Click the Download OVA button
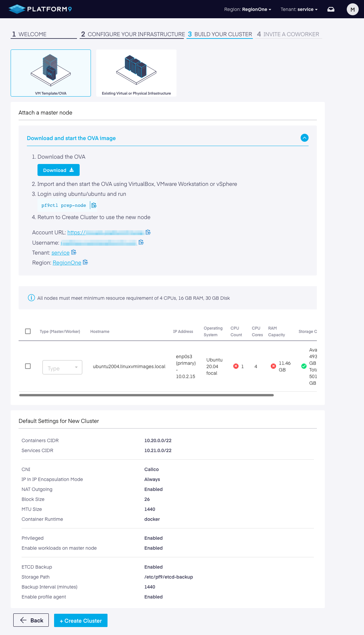 pyautogui.click(x=58, y=170)
